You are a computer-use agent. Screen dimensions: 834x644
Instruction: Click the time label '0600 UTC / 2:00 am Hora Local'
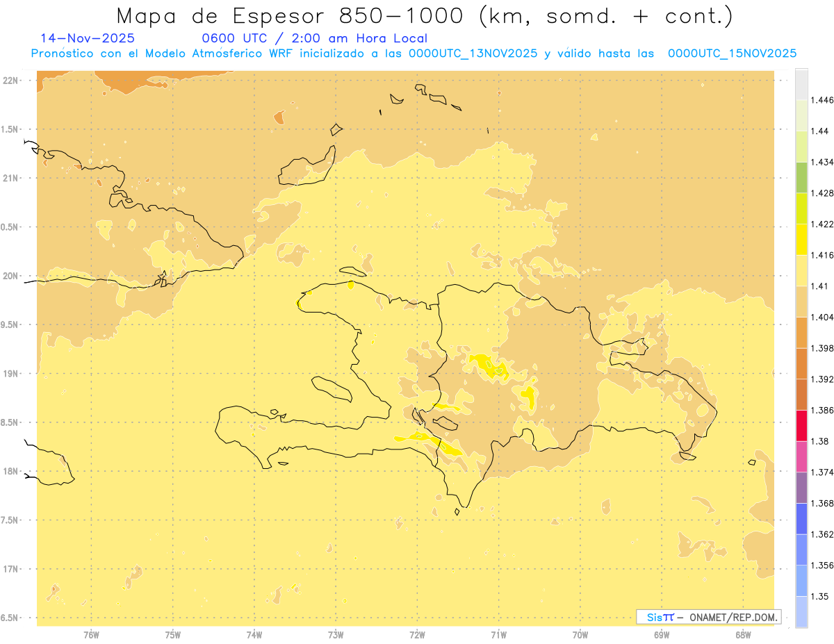(x=315, y=39)
